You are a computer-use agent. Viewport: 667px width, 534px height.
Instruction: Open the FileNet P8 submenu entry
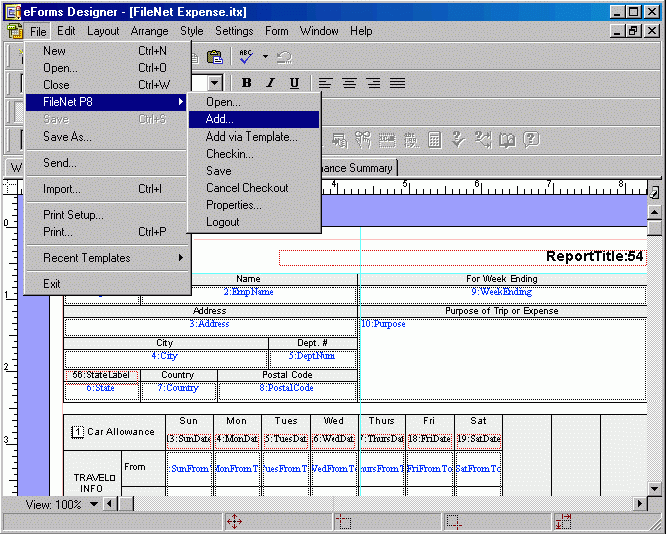106,102
